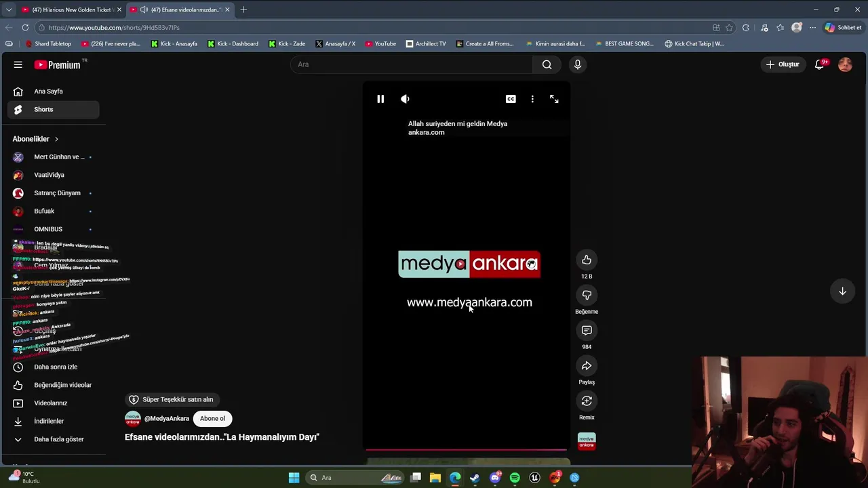Open Kick Chat Takip bookmark
This screenshot has width=868, height=488.
click(694, 44)
